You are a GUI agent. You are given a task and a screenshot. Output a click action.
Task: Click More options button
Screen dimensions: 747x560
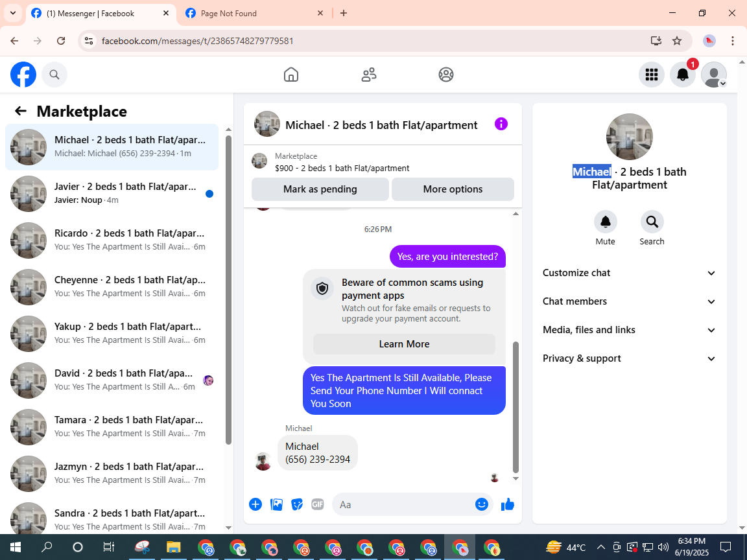coord(453,189)
